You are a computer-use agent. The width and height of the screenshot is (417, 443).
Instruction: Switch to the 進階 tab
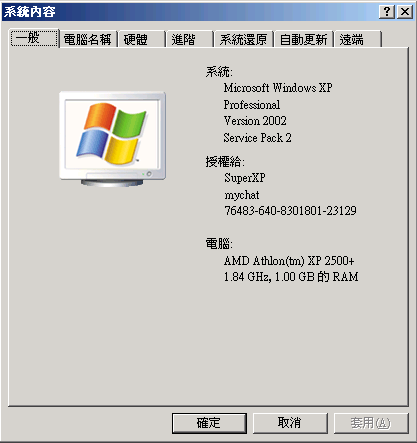click(189, 40)
